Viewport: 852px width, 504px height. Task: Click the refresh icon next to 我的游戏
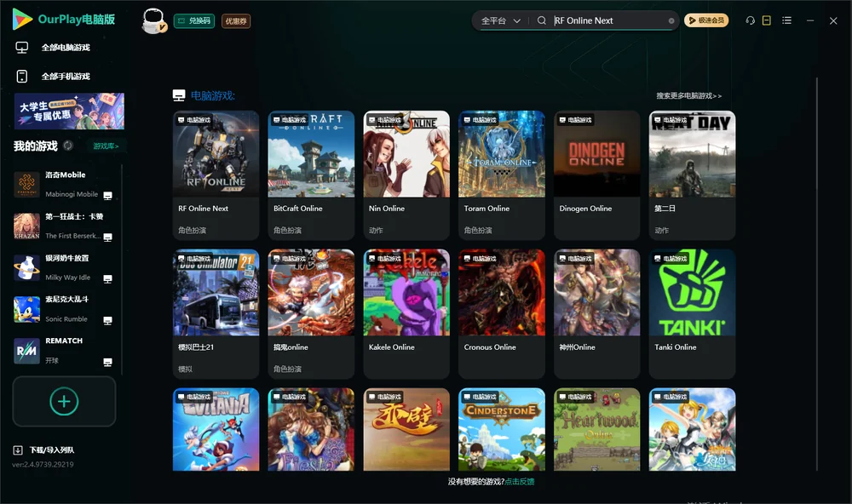(x=68, y=146)
